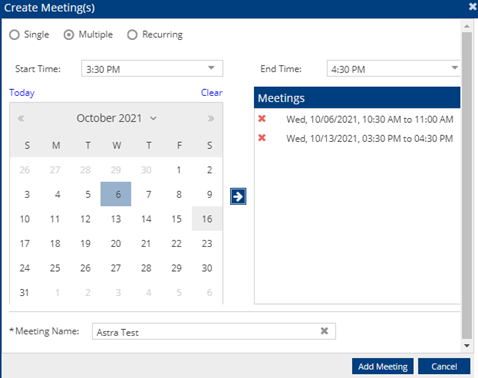This screenshot has width=478, height=378.
Task: Select October 12 in the calendar
Action: (x=85, y=219)
